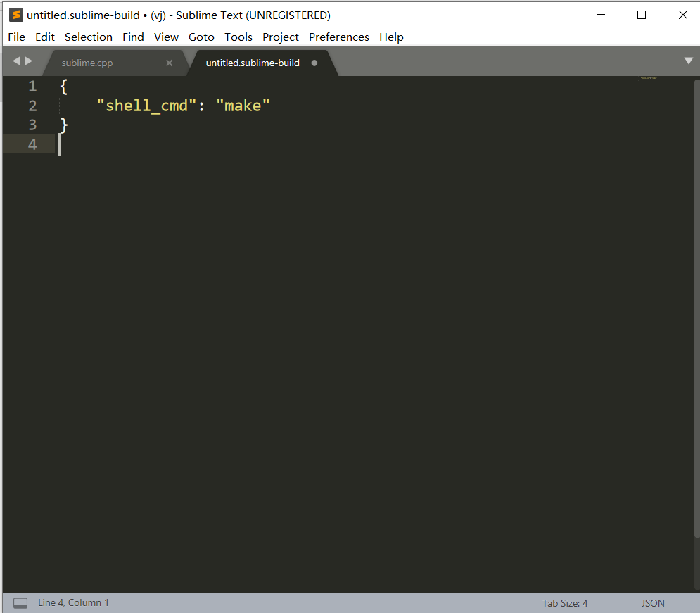Click the closing brace on line 3
700x613 pixels.
click(x=64, y=125)
